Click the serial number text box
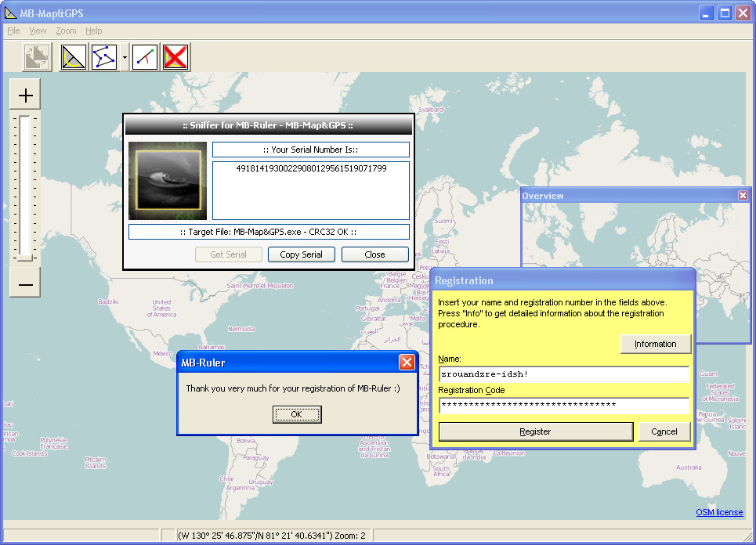 pyautogui.click(x=311, y=190)
